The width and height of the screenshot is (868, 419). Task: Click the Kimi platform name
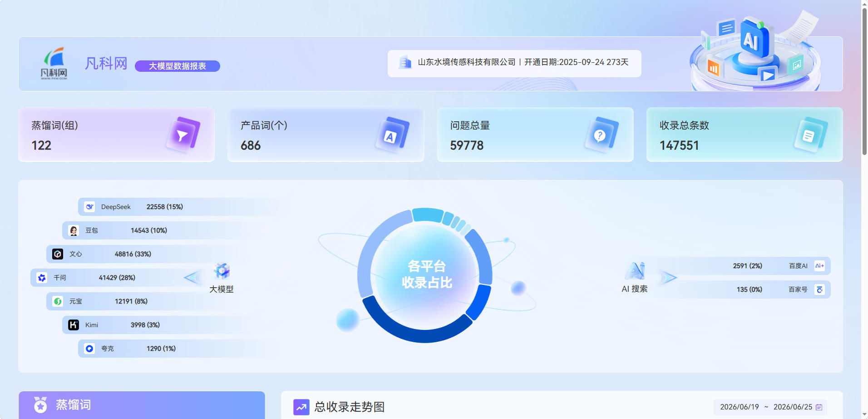coord(92,325)
